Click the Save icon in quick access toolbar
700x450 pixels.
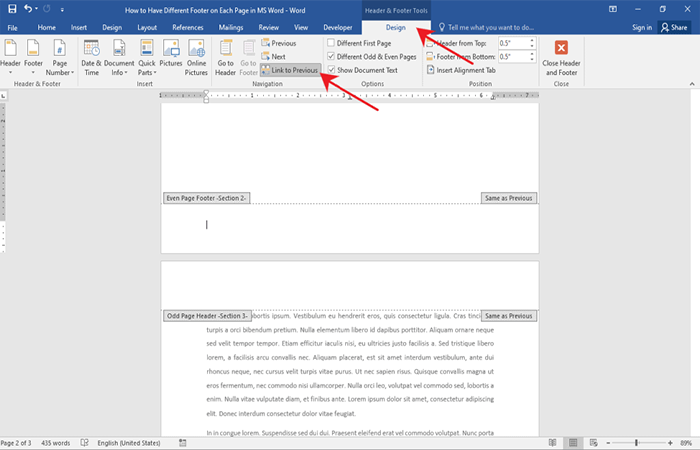pyautogui.click(x=12, y=9)
